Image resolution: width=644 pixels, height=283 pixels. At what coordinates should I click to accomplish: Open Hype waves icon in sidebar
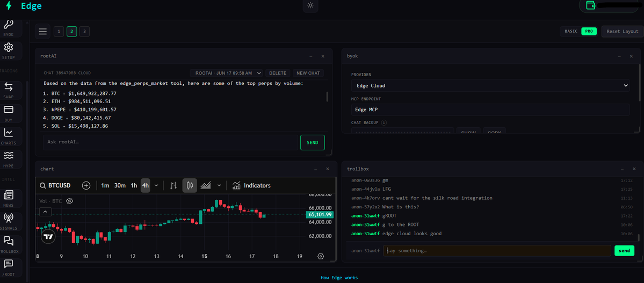[9, 159]
